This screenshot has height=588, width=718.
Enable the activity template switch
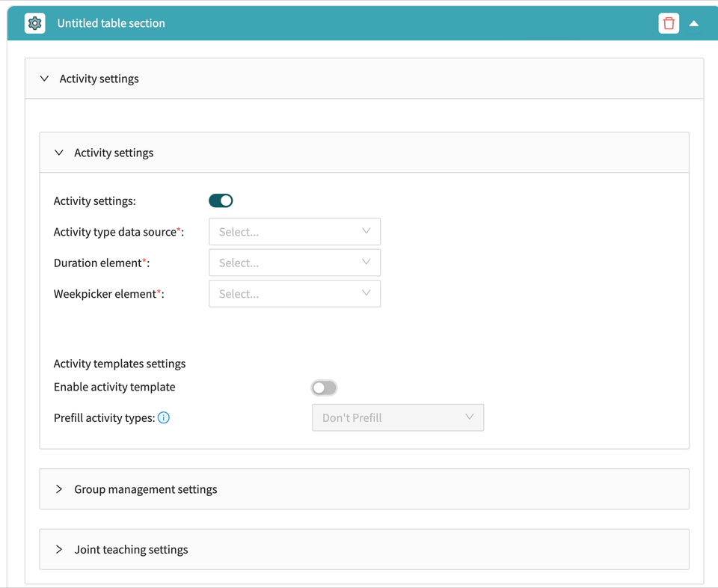(324, 388)
